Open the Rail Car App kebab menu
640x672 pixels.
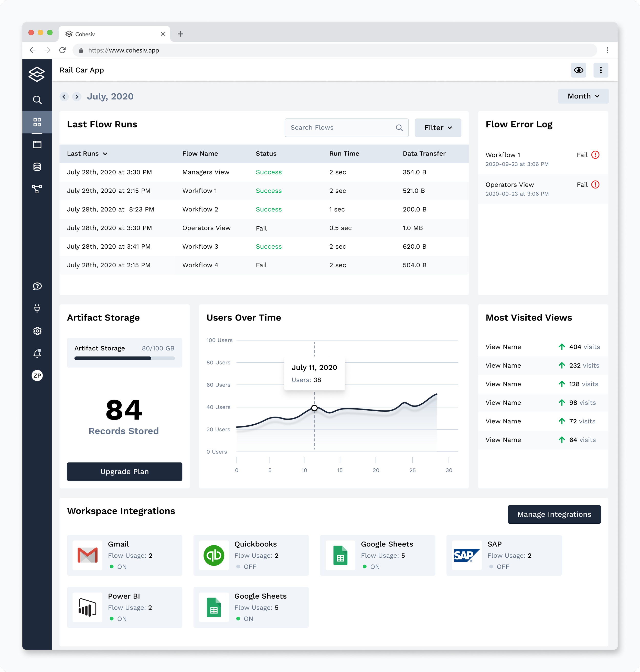coord(600,70)
